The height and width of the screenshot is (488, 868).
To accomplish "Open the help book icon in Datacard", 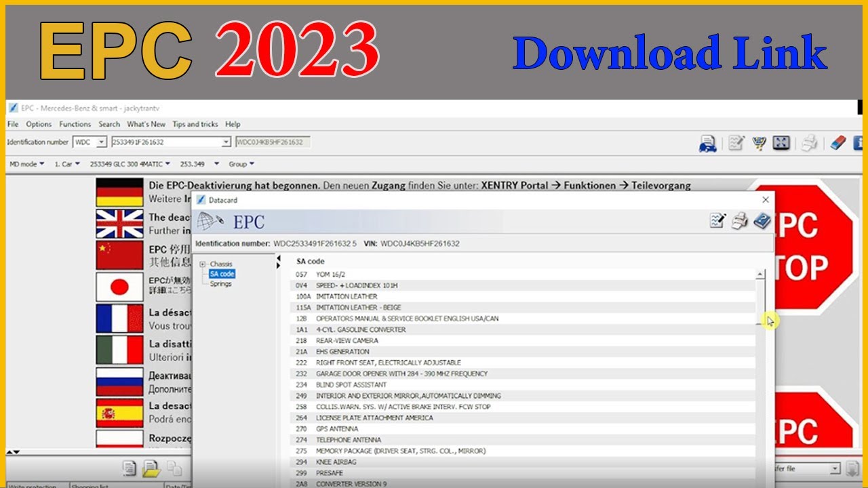I will point(762,221).
